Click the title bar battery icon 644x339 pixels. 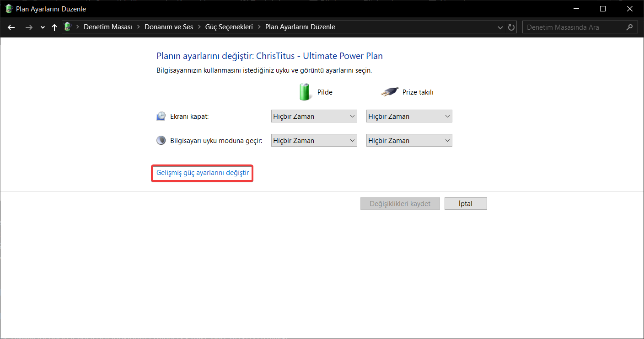pyautogui.click(x=9, y=9)
